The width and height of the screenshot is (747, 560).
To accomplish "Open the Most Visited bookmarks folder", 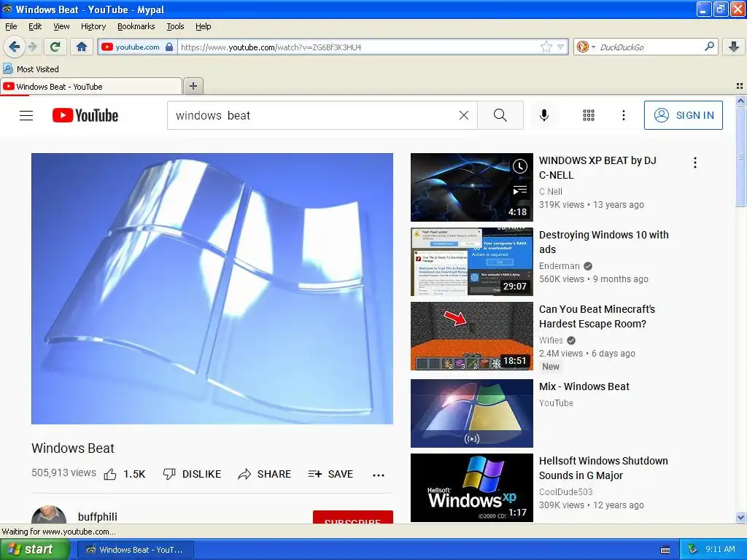I will (31, 69).
